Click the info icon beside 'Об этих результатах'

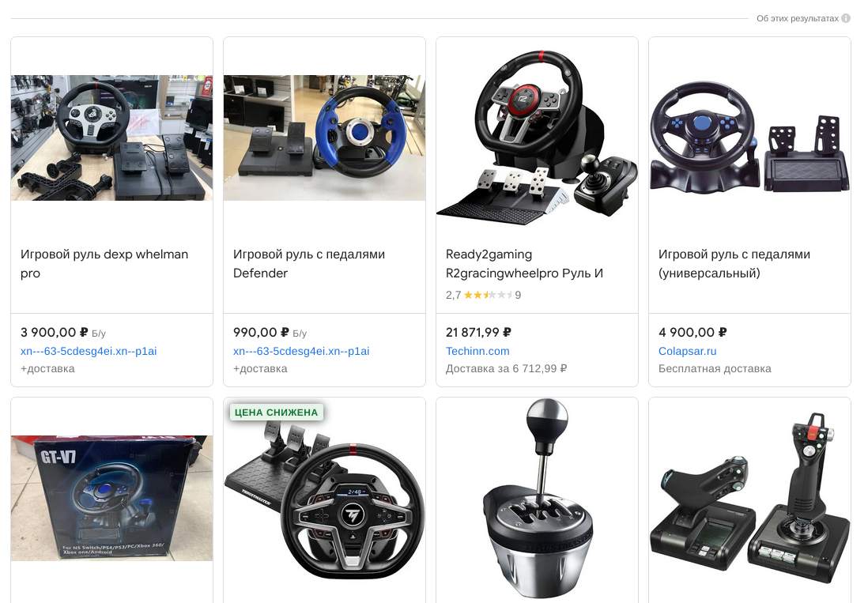[x=846, y=18]
